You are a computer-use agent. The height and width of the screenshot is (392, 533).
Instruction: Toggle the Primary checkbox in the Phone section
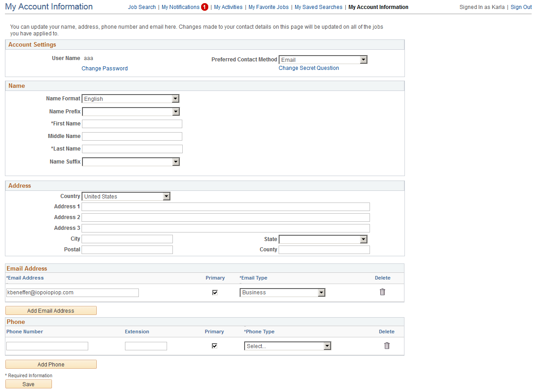point(214,345)
